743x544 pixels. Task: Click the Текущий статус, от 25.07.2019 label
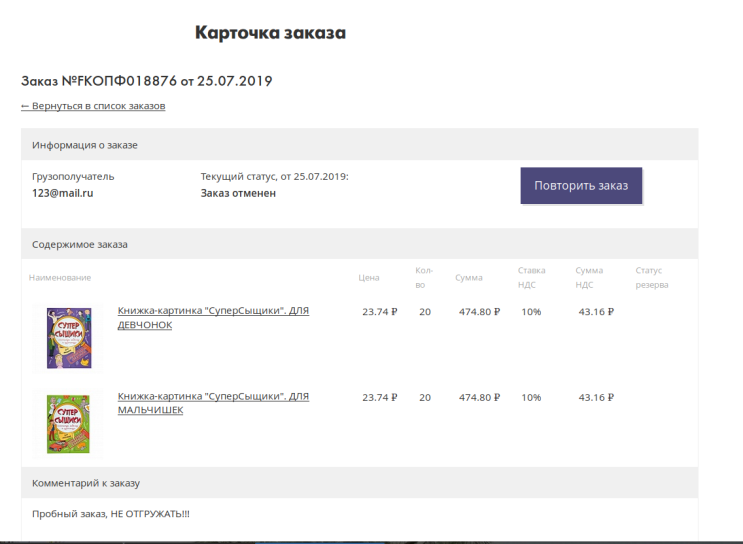[x=274, y=177]
